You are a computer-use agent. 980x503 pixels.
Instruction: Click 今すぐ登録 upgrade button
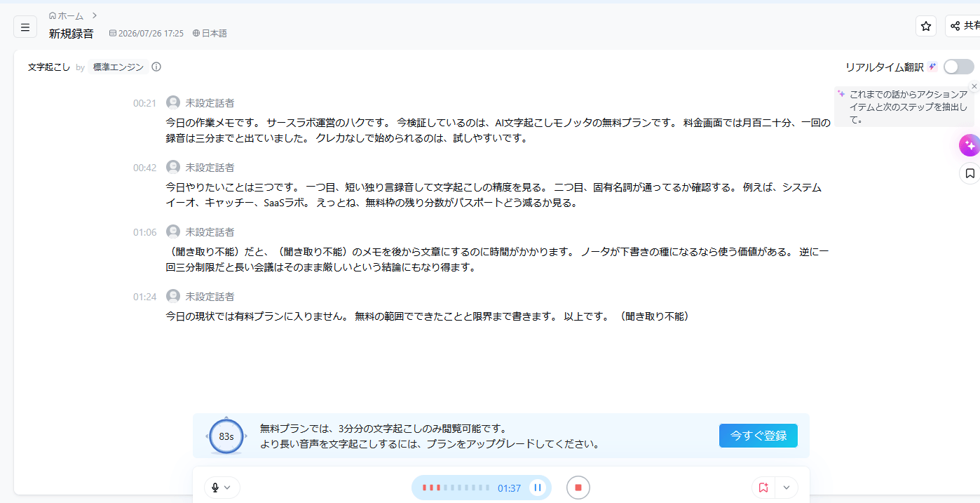[758, 436]
